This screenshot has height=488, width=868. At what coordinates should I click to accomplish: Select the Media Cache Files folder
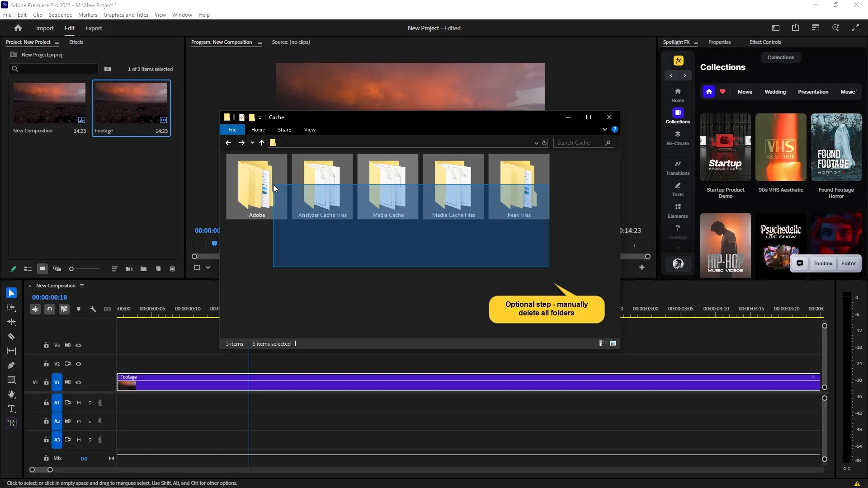tap(453, 187)
